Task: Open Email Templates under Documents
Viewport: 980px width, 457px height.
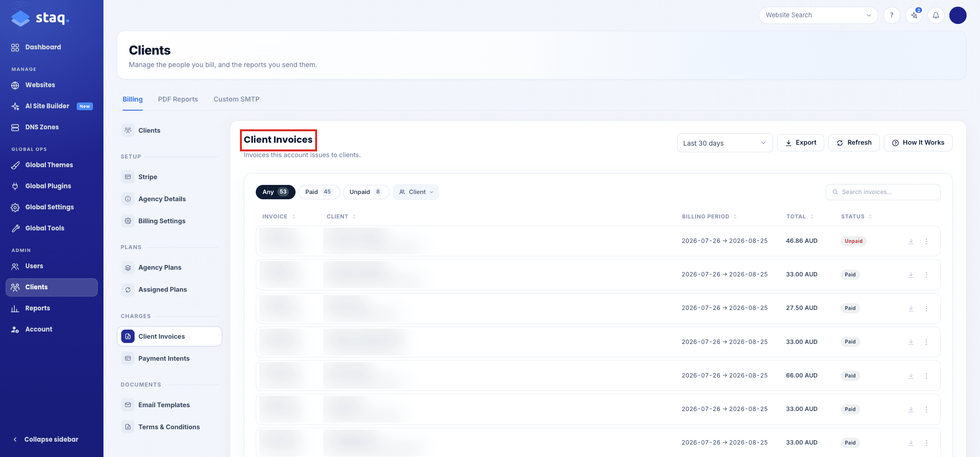Action: 170,405
